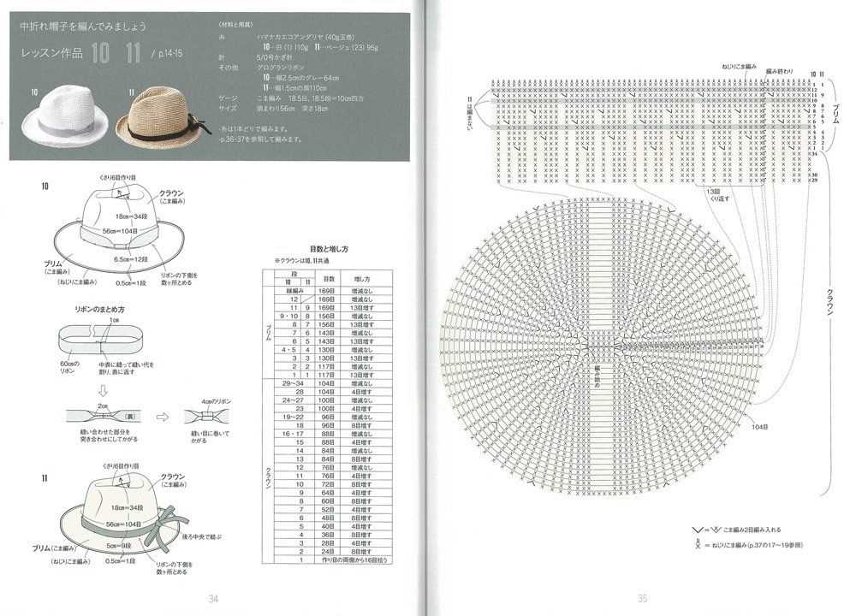This screenshot has width=856, height=616.
Task: Click the 28目 cell in the table
Action: (328, 543)
